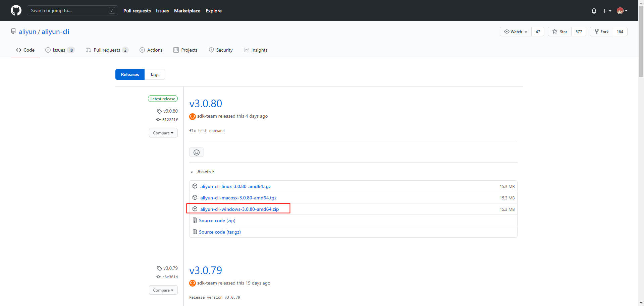Switch to the Projects tab
Screen dimensions: 644x306
click(185, 50)
